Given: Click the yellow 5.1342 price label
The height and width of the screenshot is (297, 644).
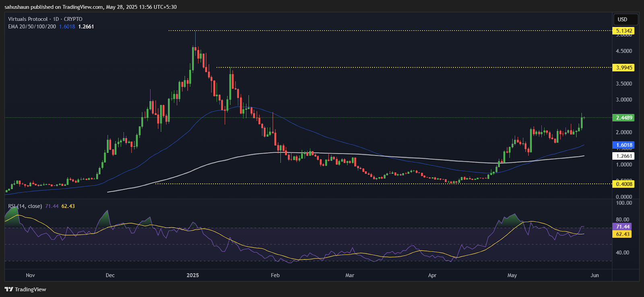Looking at the screenshot, I should pyautogui.click(x=623, y=31).
